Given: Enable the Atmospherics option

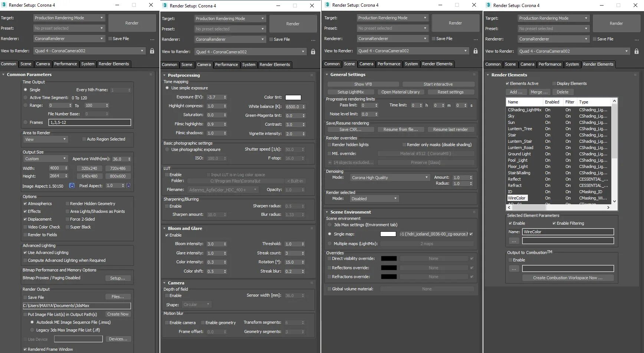Looking at the screenshot, I should [25, 204].
